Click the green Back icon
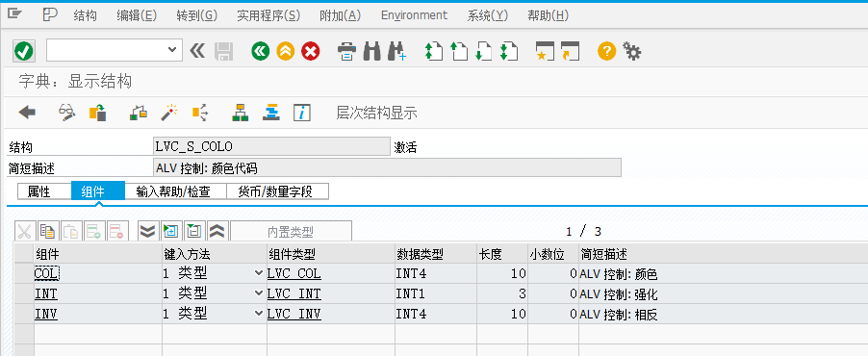Viewport: 868px width, 356px height. coord(260,52)
